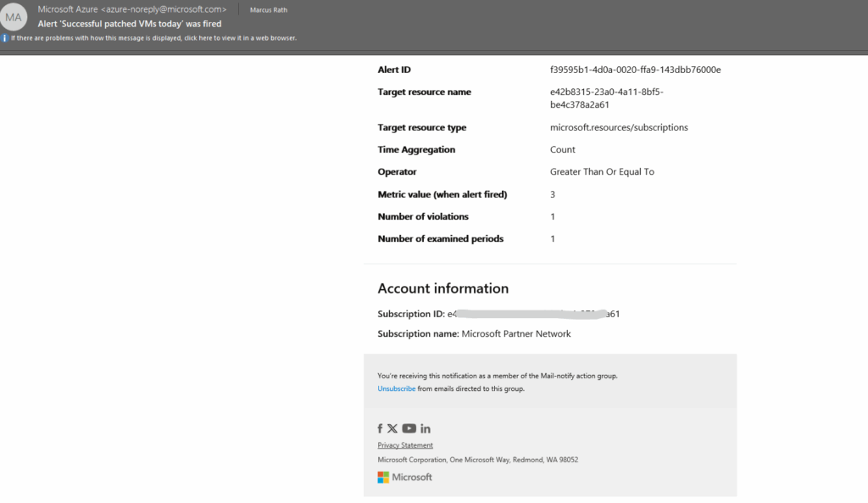Select the Number of violations value

click(553, 216)
